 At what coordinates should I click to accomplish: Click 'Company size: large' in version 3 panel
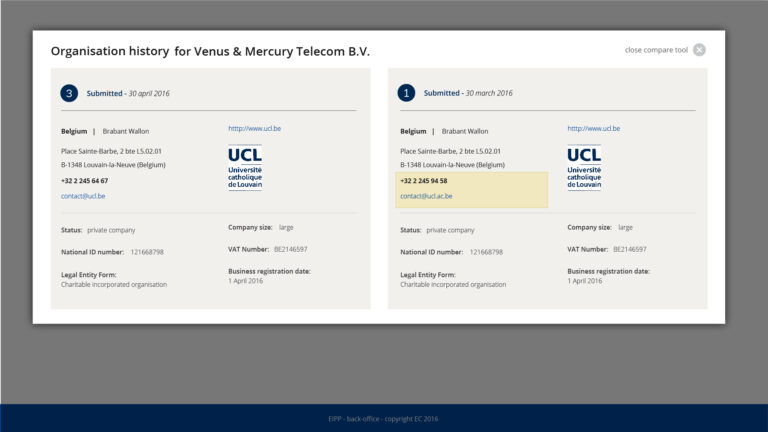point(261,227)
